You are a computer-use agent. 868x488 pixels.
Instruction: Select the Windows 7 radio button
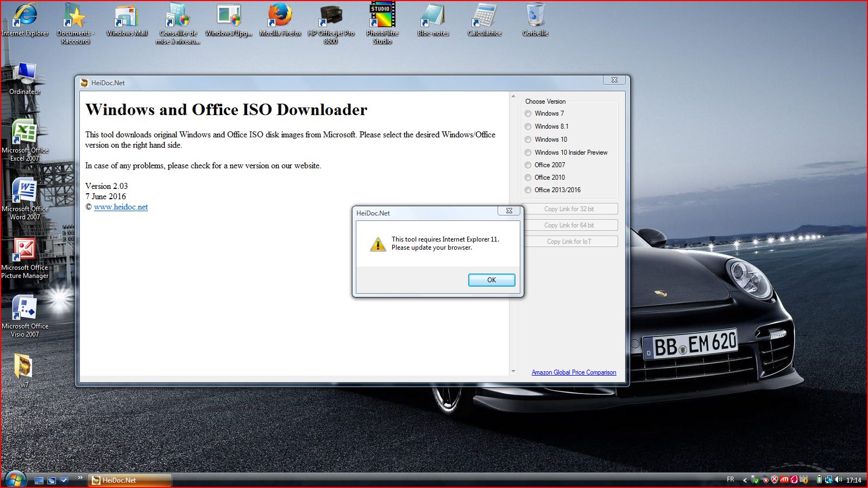[x=528, y=113]
